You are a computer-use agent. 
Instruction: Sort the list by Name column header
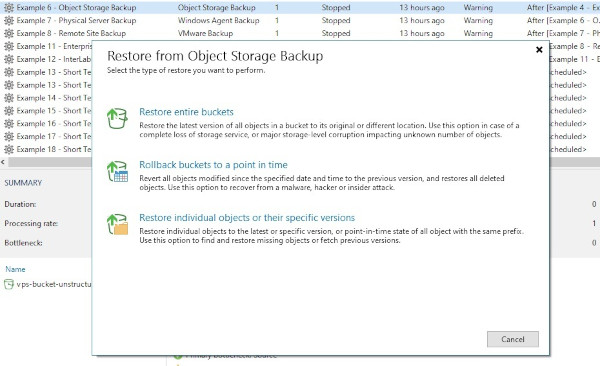15,269
